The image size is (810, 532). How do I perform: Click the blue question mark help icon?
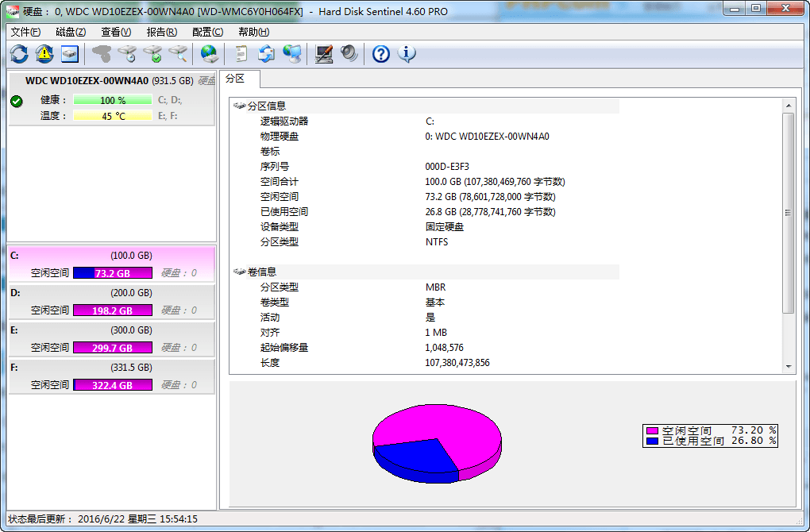pyautogui.click(x=380, y=54)
